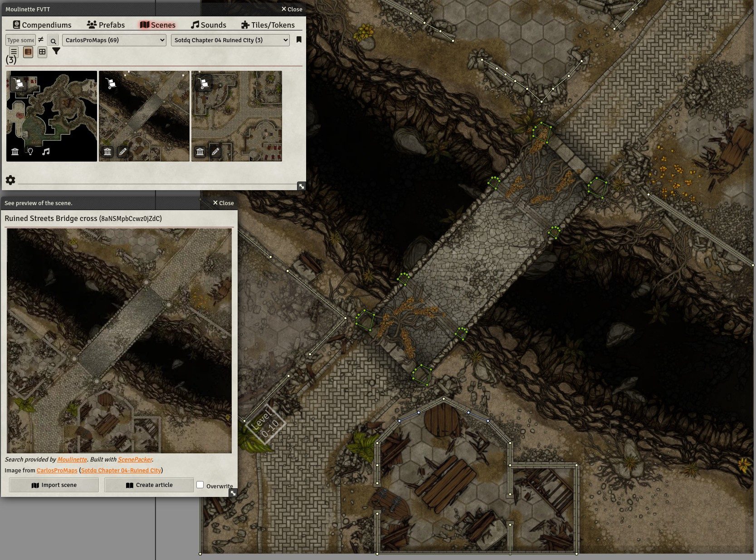The width and height of the screenshot is (756, 560).
Task: Select the bridge crossing scene thumbnail
Action: coord(144,116)
